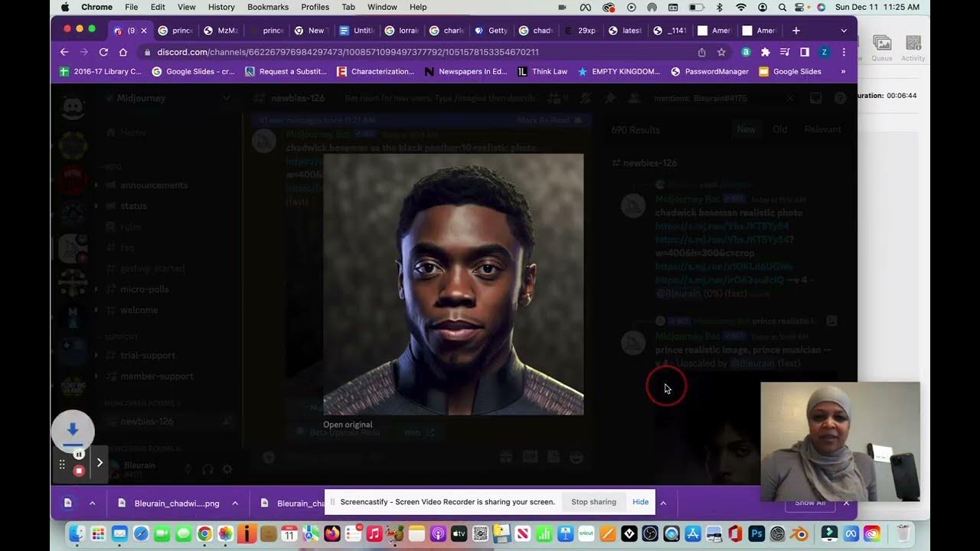Open the download chevron right of the Screencastify banner
Image resolution: width=980 pixels, height=551 pixels.
point(663,503)
